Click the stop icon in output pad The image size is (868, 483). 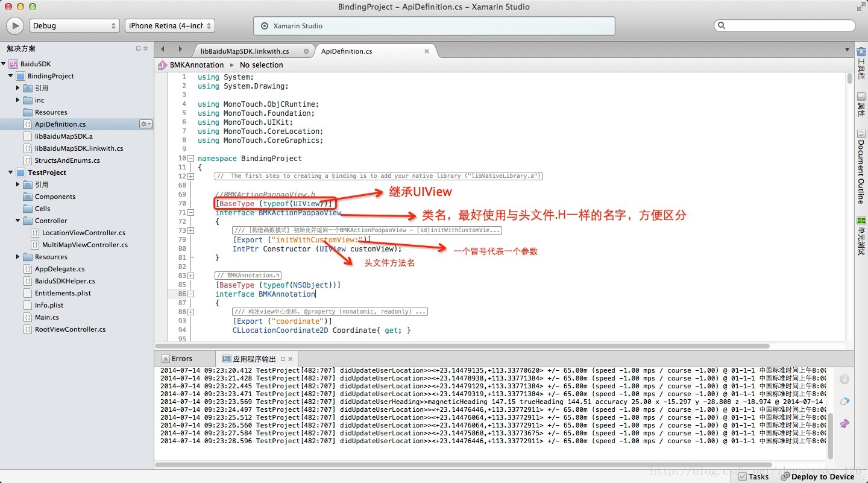[x=844, y=379]
